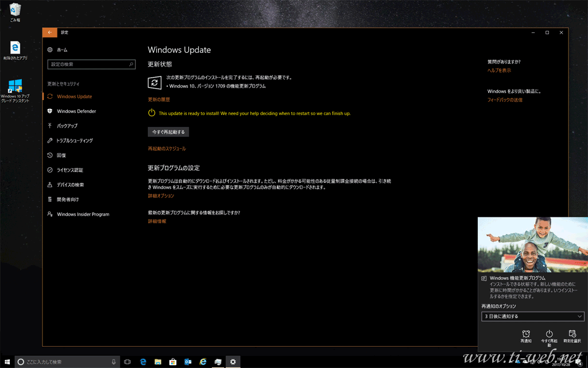
Task: Click the Outlook icon on the taskbar
Action: pyautogui.click(x=187, y=362)
